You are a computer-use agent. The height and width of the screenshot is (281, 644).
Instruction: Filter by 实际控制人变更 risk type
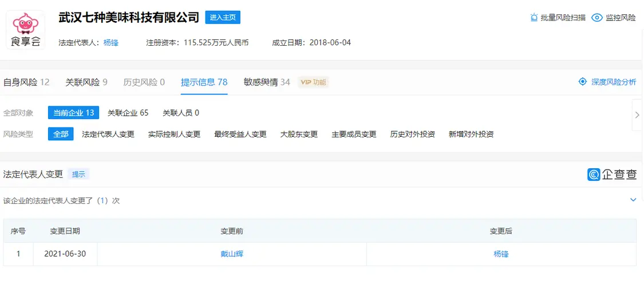(x=174, y=134)
